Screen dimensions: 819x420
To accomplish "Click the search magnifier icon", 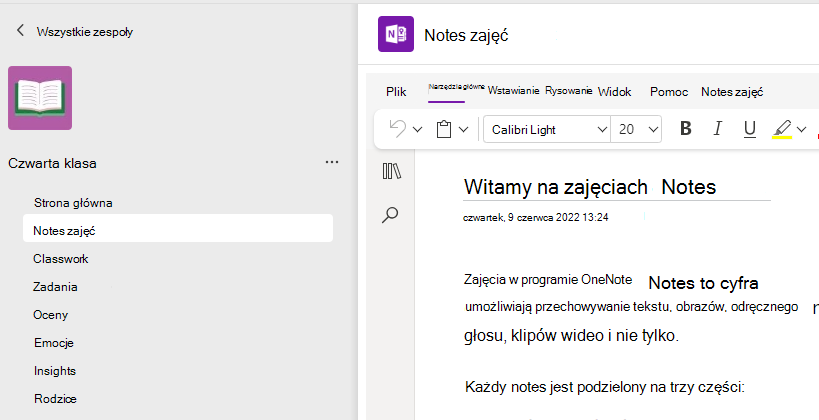I will coord(390,215).
